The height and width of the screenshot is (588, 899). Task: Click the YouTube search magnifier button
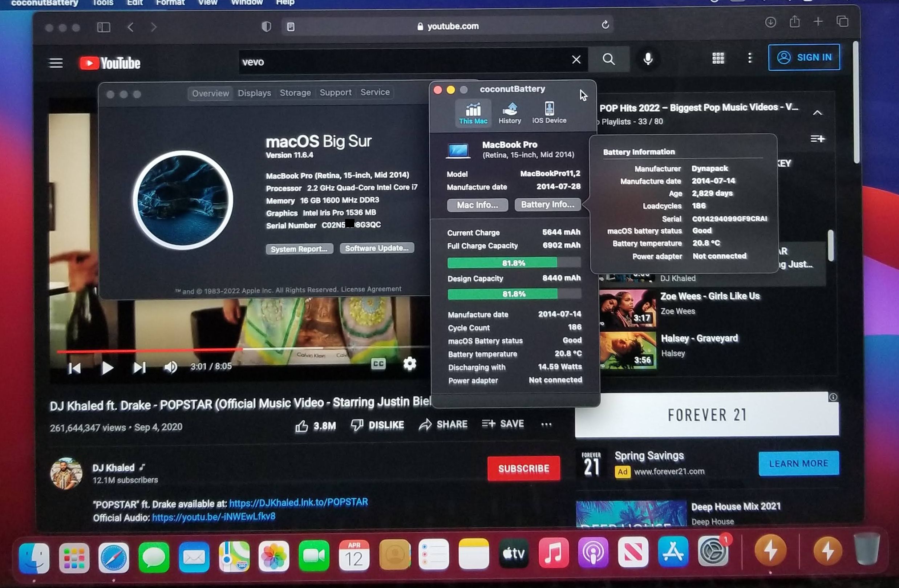(608, 59)
